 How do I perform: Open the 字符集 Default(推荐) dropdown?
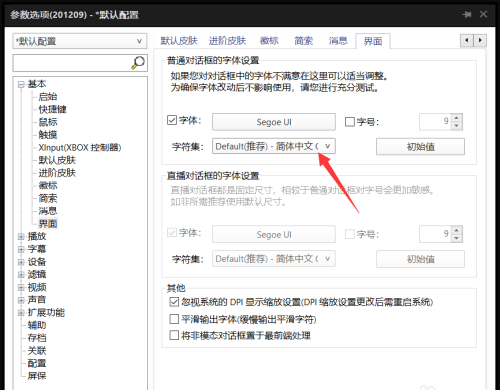[x=274, y=146]
